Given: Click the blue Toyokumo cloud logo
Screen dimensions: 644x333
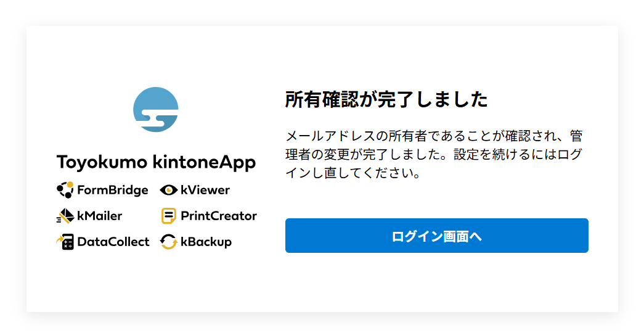Looking at the screenshot, I should click(156, 109).
